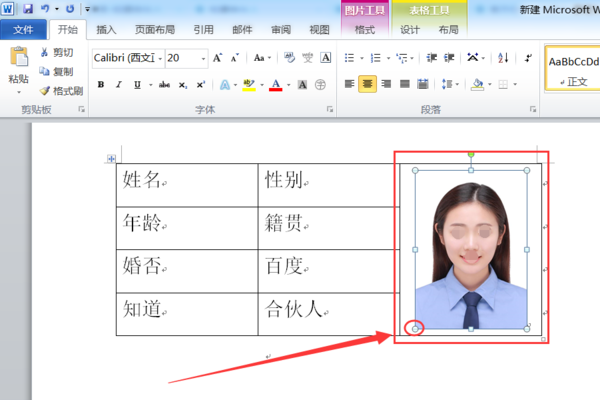Click the Undo arrow icon
Screen dimensions: 600x400
(x=46, y=8)
